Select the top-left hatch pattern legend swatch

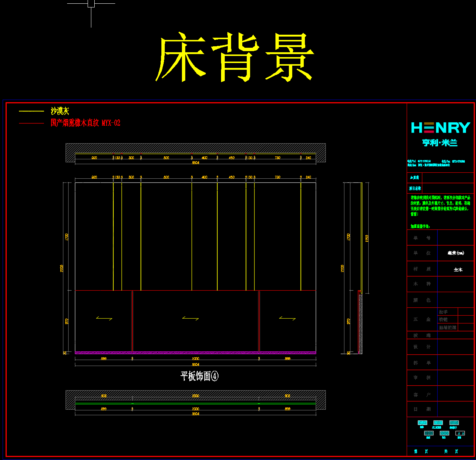(x=422, y=423)
